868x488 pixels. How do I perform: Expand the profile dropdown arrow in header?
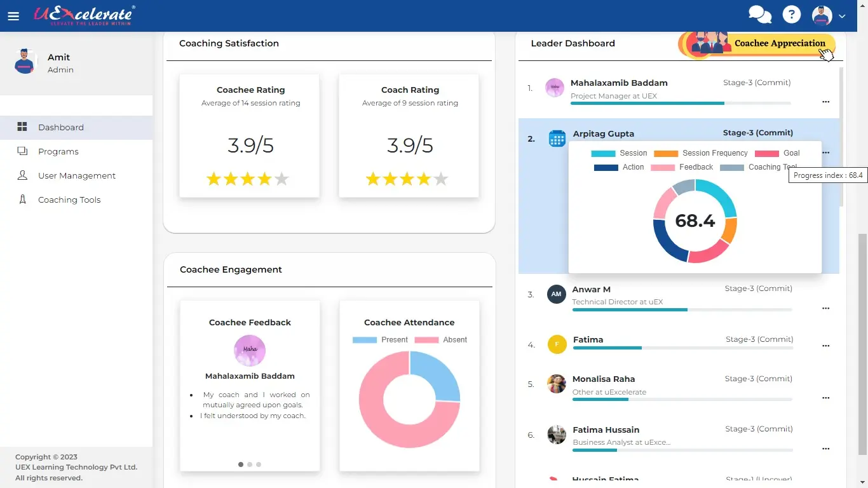click(x=842, y=17)
